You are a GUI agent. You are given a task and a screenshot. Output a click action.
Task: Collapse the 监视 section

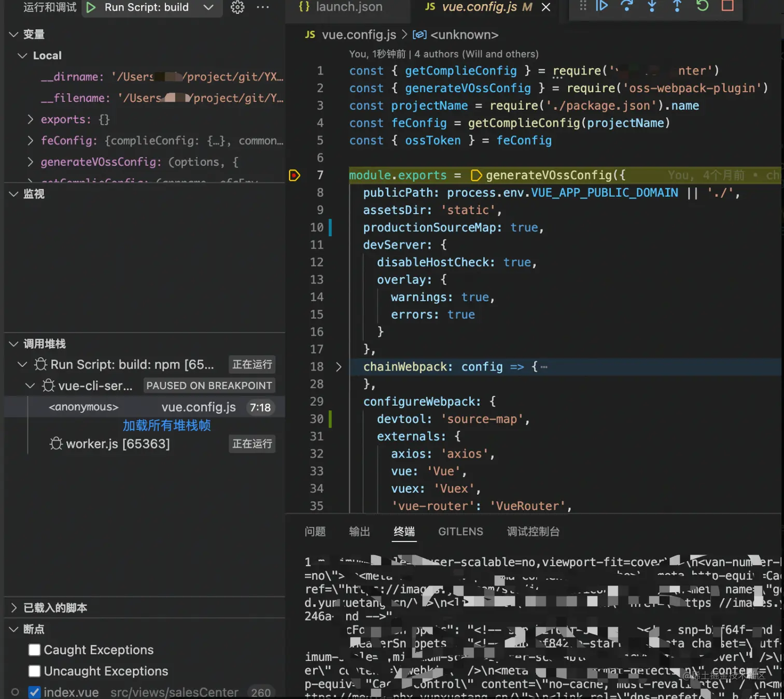coord(14,194)
